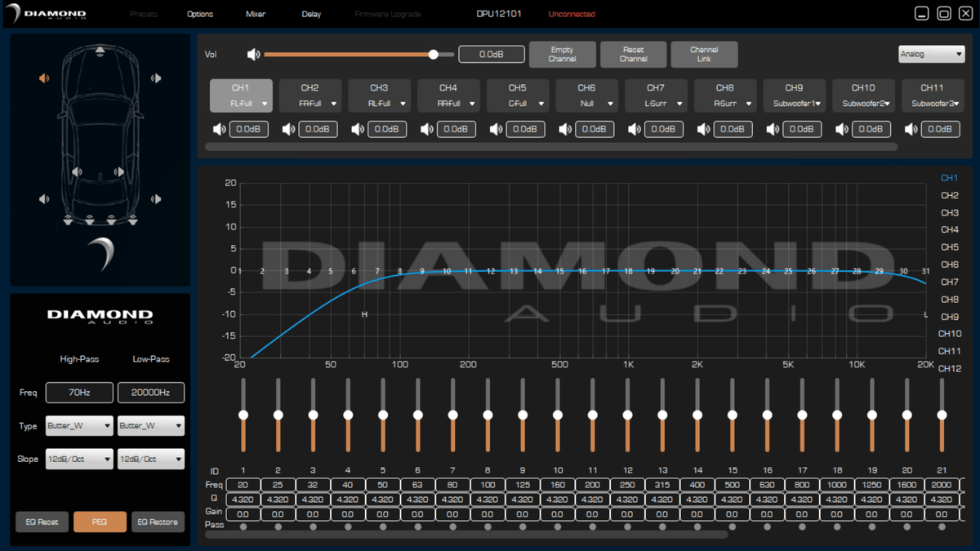This screenshot has height=551, width=980.
Task: Select the front center speaker atop the car
Action: tap(100, 51)
